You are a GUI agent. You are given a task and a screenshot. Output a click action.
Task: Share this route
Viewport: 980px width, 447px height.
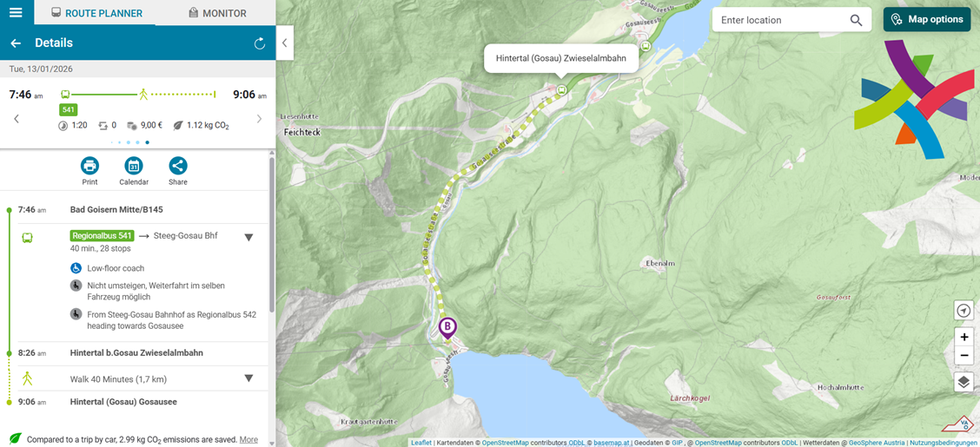[178, 171]
